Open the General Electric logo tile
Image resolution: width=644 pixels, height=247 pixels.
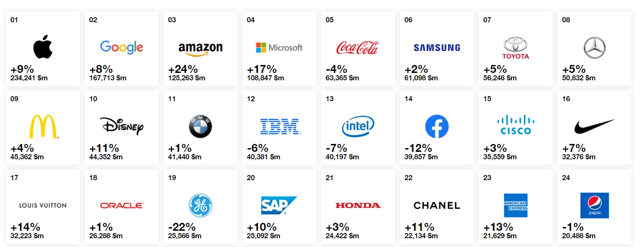point(200,205)
